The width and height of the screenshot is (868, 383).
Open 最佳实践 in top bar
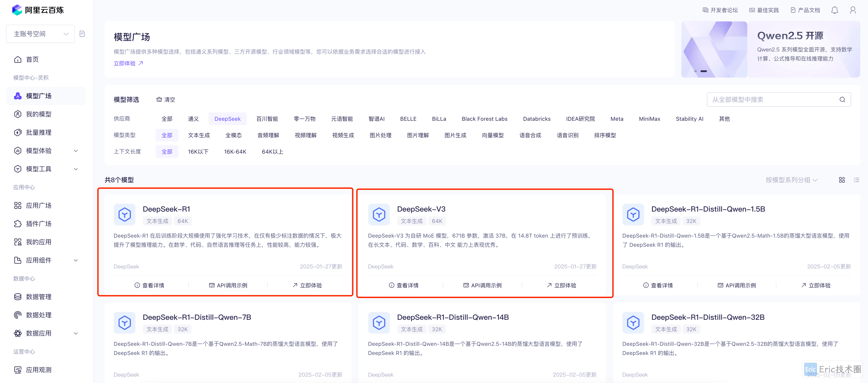[x=764, y=10]
